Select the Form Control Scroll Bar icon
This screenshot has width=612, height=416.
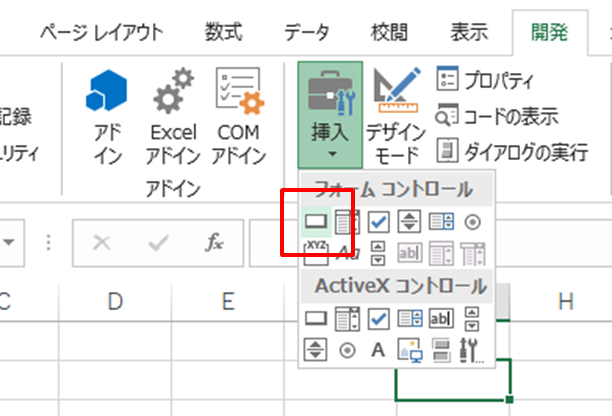point(378,253)
